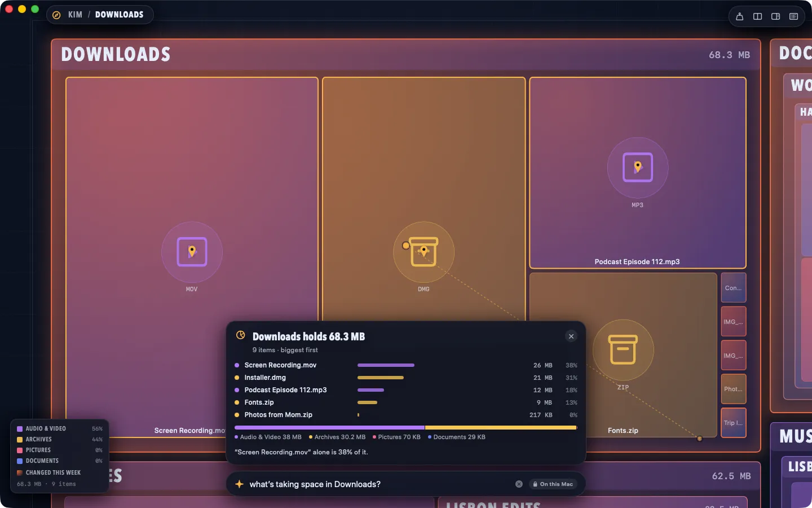Image resolution: width=812 pixels, height=508 pixels.
Task: Toggle the right sidebar panel
Action: (x=776, y=16)
